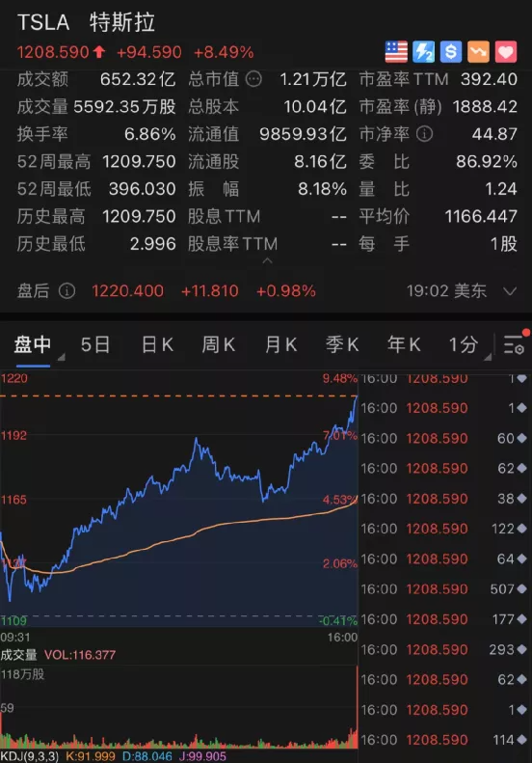Tap the KDJ(9,3,3) indicator label

(x=30, y=756)
